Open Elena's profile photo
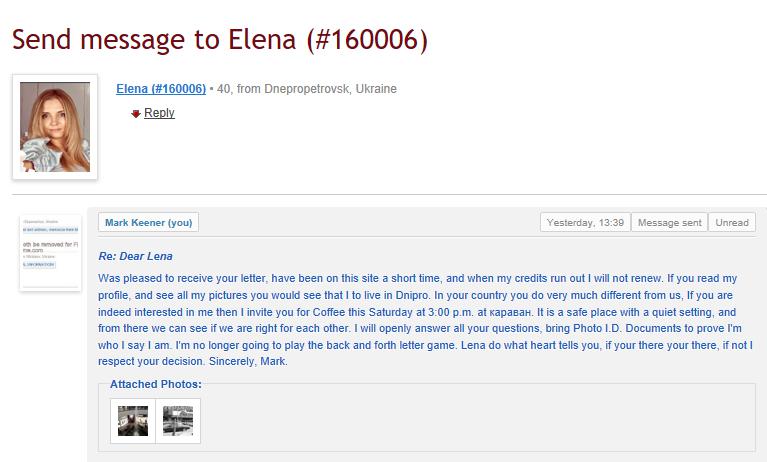 [x=55, y=127]
